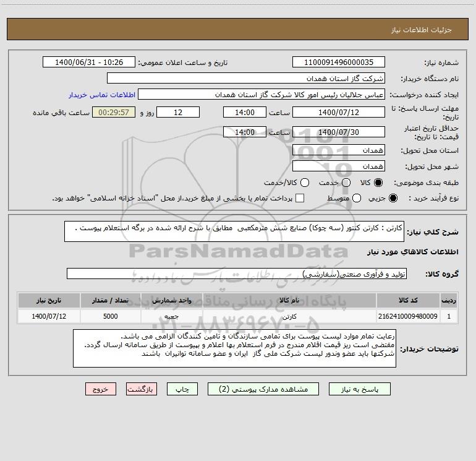Click the row number cell 1
Image resolution: width=476 pixels, height=461 pixels.
[x=449, y=316]
